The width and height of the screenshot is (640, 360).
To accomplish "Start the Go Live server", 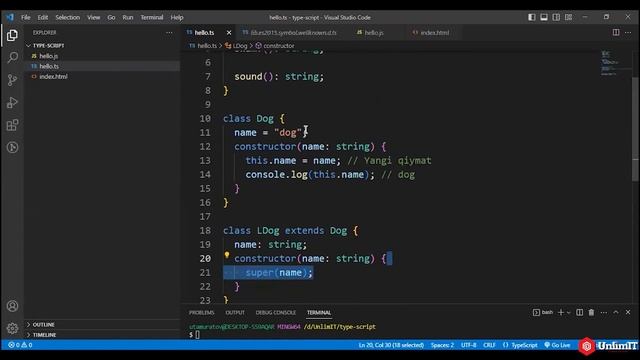I will click(557, 345).
